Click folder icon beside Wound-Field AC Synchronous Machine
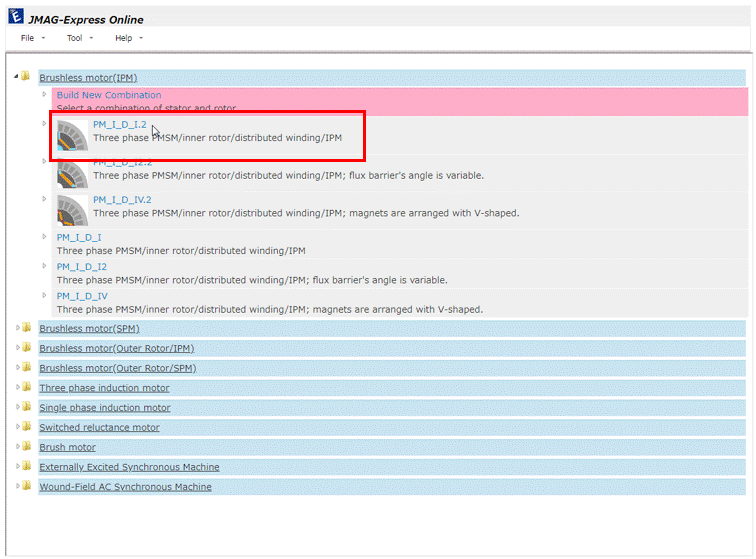 pos(27,486)
